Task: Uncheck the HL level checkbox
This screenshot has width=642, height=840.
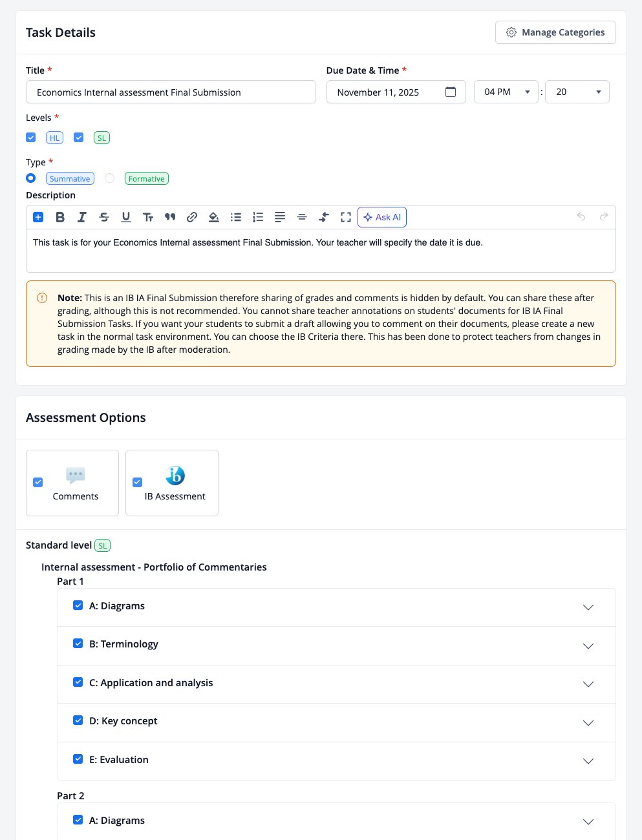Action: click(x=31, y=138)
